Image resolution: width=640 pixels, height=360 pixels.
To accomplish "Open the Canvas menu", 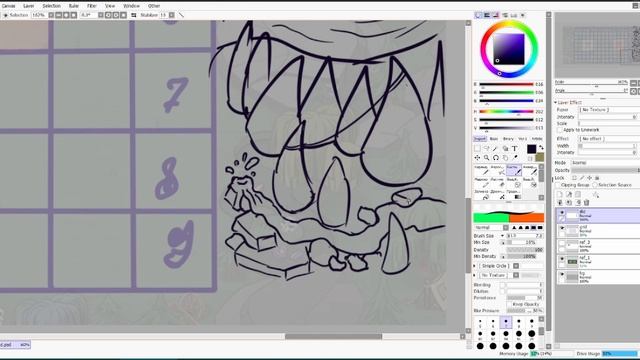I will [9, 6].
